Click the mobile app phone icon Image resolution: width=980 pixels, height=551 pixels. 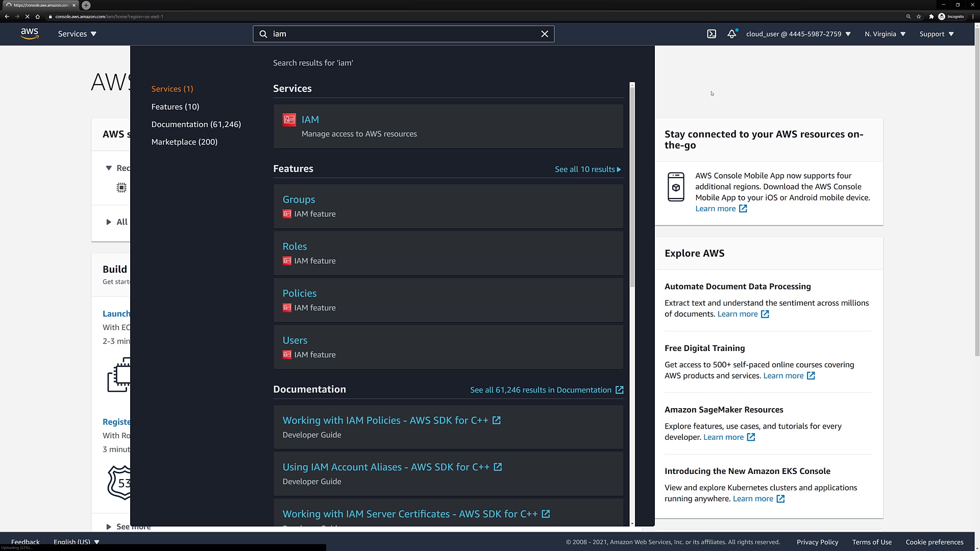[x=676, y=187]
